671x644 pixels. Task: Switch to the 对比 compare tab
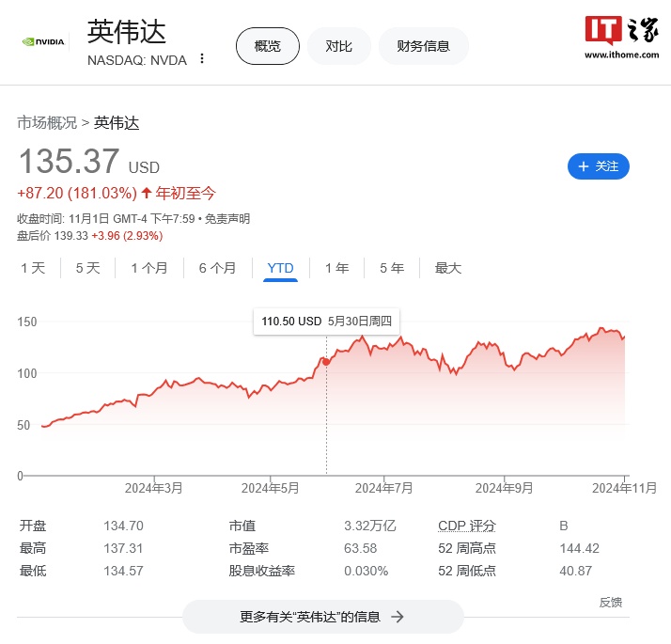pos(338,46)
